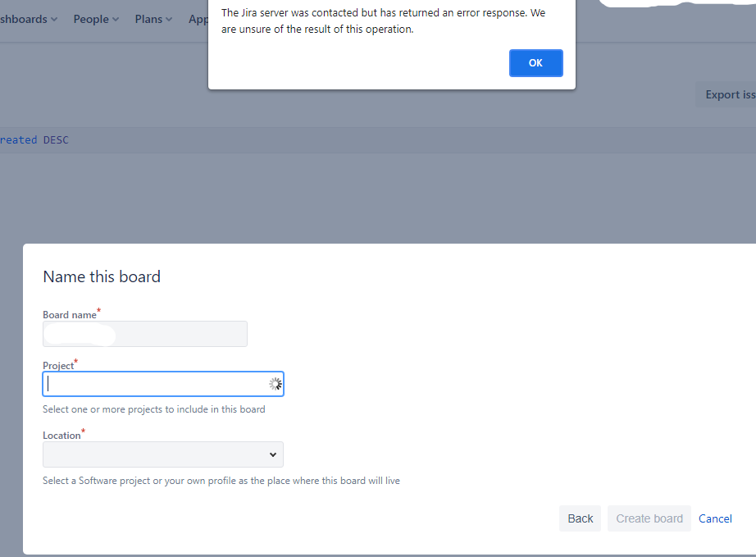The width and height of the screenshot is (756, 557).
Task: Focus the Project input field
Action: pyautogui.click(x=163, y=384)
